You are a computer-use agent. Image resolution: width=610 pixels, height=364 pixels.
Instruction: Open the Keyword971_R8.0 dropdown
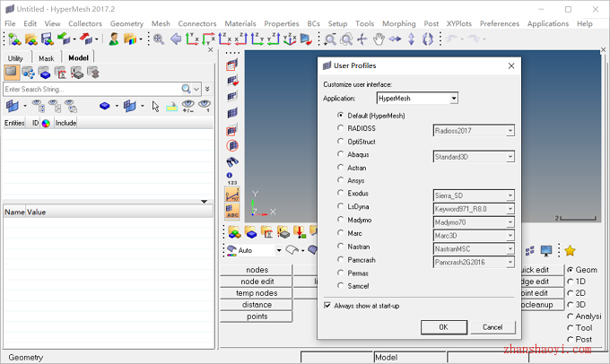[x=474, y=209]
